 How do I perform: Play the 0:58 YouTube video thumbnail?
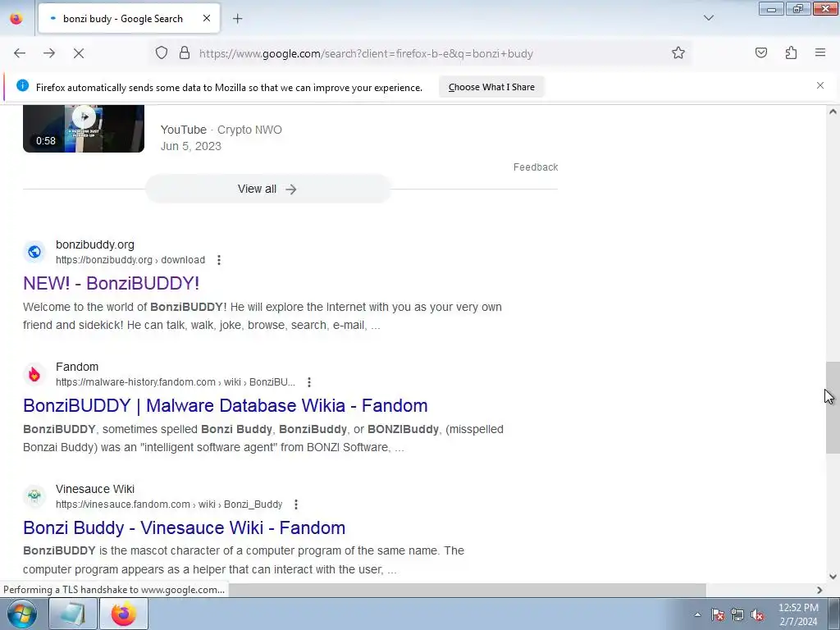pos(84,129)
